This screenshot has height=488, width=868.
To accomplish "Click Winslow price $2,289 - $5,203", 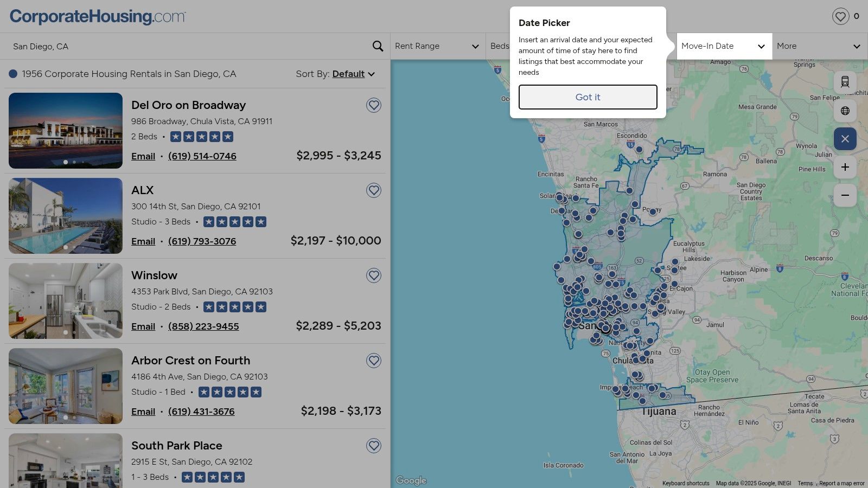I will coord(339,326).
